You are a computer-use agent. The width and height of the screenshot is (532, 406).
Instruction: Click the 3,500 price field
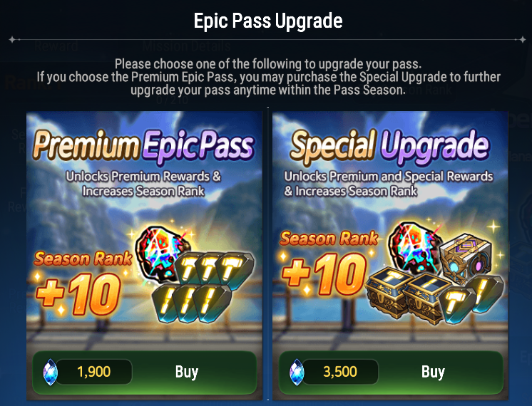[340, 372]
